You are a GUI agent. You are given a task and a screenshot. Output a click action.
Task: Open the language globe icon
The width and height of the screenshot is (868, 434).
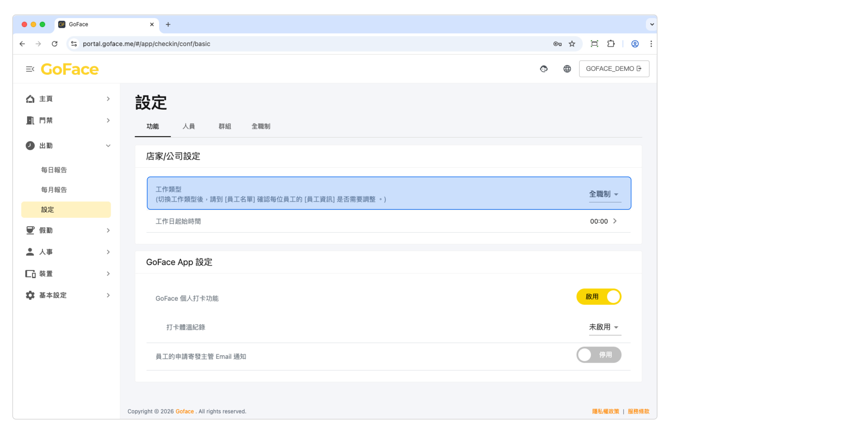click(x=567, y=69)
